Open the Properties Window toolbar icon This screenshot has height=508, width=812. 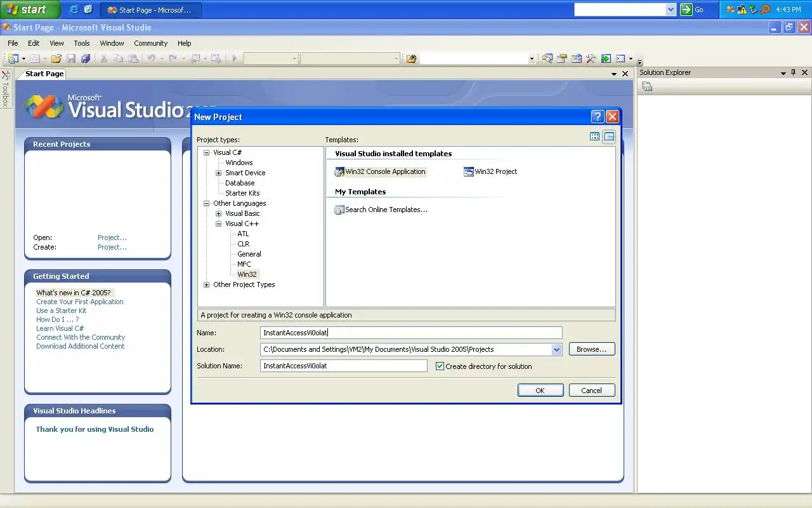click(x=561, y=58)
